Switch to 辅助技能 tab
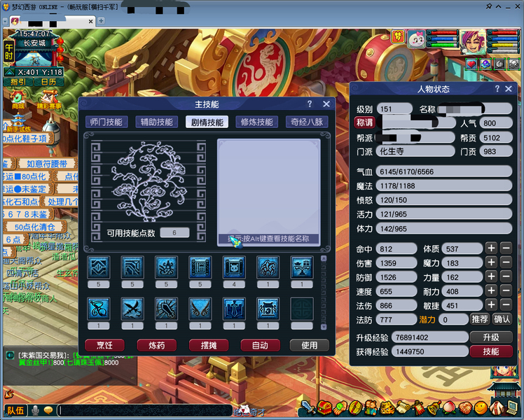 (x=157, y=122)
